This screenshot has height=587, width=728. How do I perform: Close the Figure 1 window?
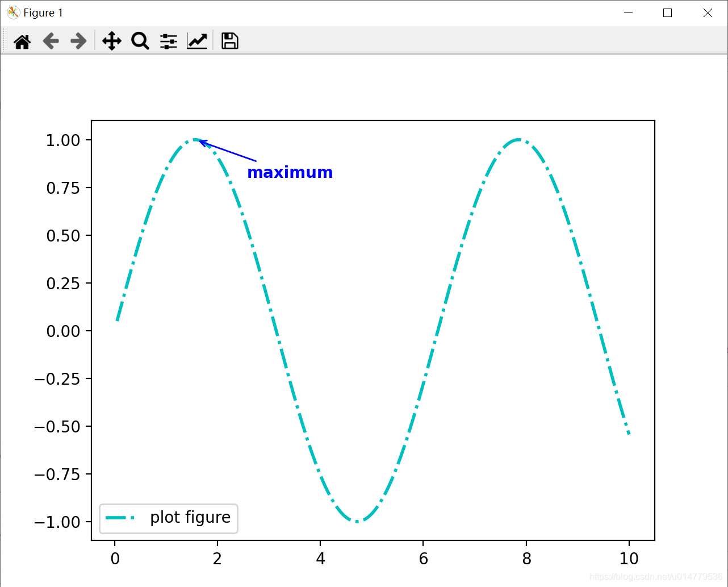[708, 13]
